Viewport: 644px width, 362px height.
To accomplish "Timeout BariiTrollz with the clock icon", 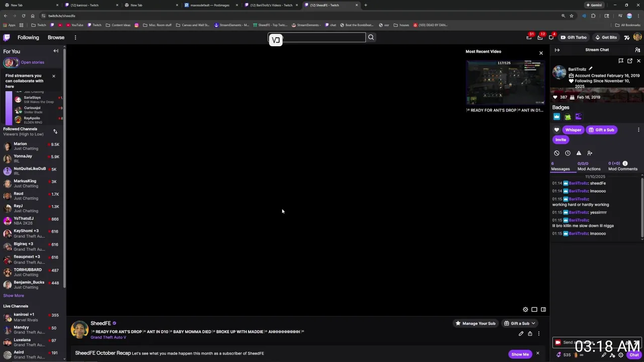I will (568, 153).
